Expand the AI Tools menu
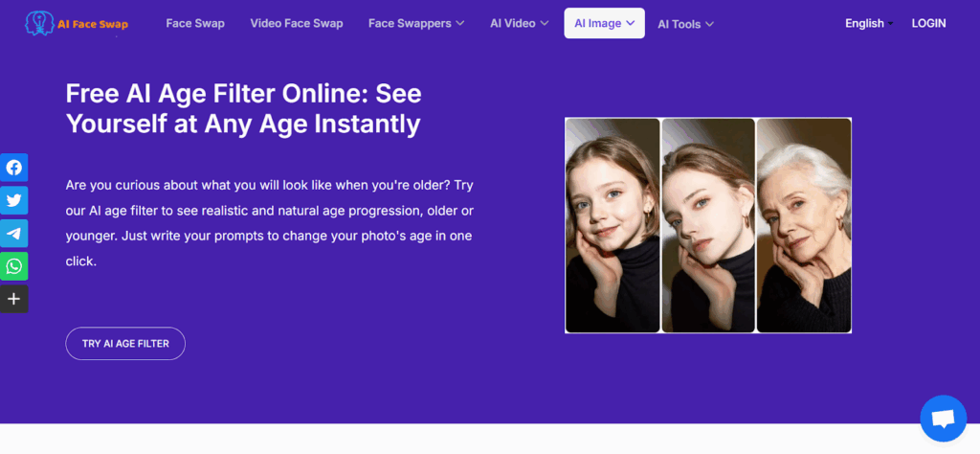The image size is (980, 454). tap(685, 24)
